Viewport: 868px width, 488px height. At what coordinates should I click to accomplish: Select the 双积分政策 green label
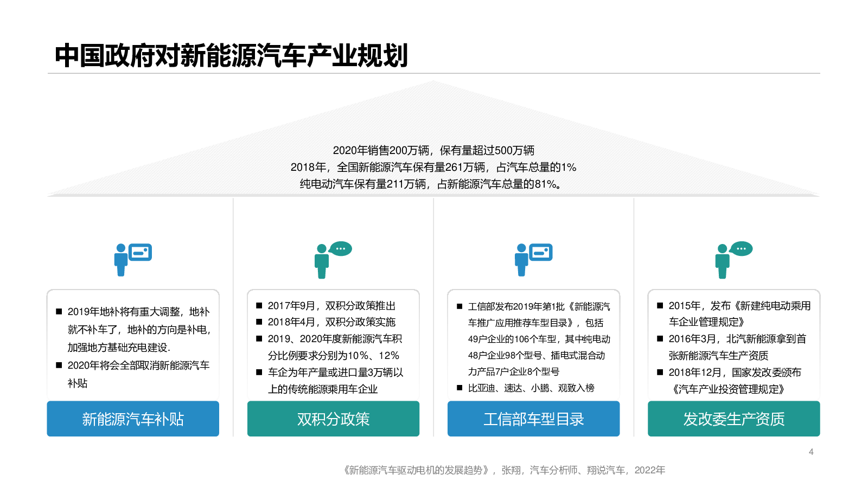coord(333,419)
